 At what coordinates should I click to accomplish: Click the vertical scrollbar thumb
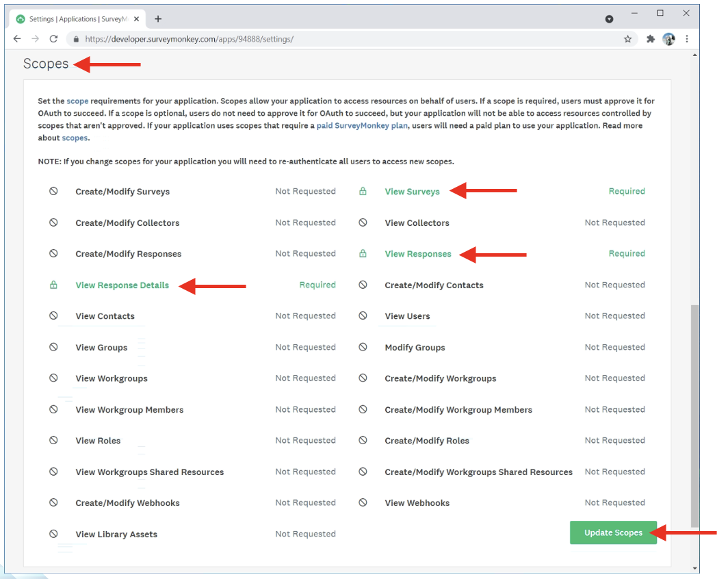[x=694, y=411]
